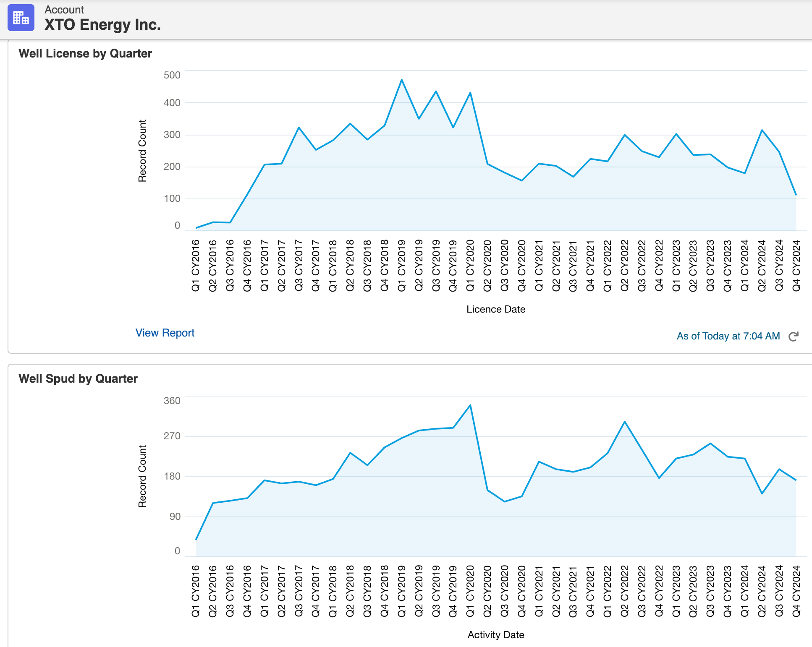Click the XTO Energy Inc. account name

[102, 24]
